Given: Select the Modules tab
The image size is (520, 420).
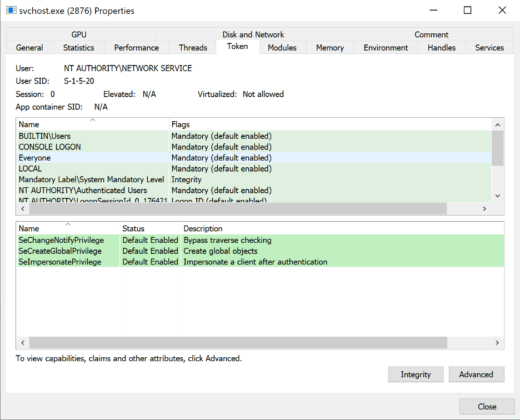Looking at the screenshot, I should pyautogui.click(x=282, y=48).
